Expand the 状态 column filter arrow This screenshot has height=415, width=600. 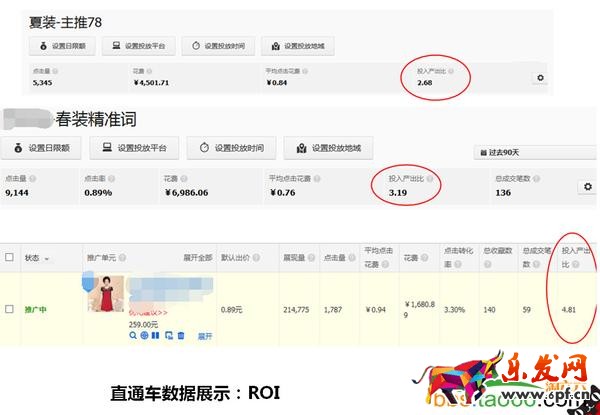click(46, 258)
